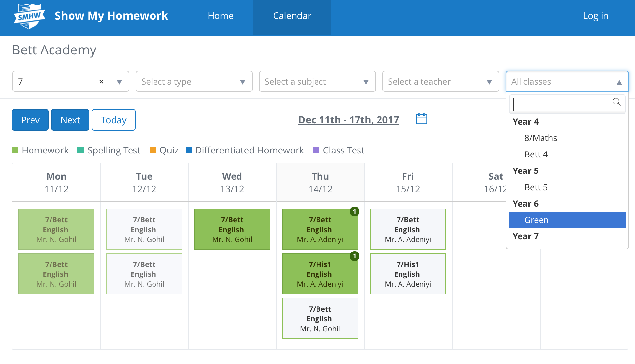Expand the year dropdown arrow
Image resolution: width=635 pixels, height=364 pixels.
coord(119,82)
